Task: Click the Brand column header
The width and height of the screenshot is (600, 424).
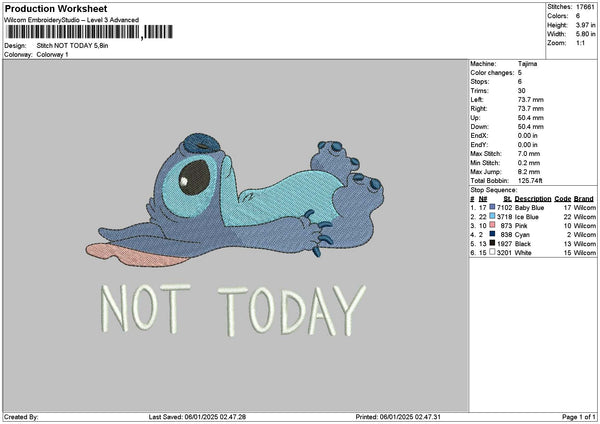Action: [x=585, y=199]
